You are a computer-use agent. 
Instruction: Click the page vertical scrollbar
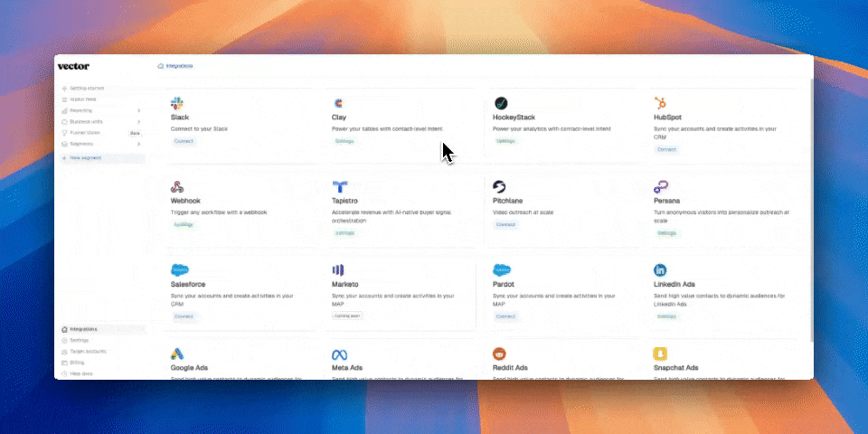click(812, 211)
